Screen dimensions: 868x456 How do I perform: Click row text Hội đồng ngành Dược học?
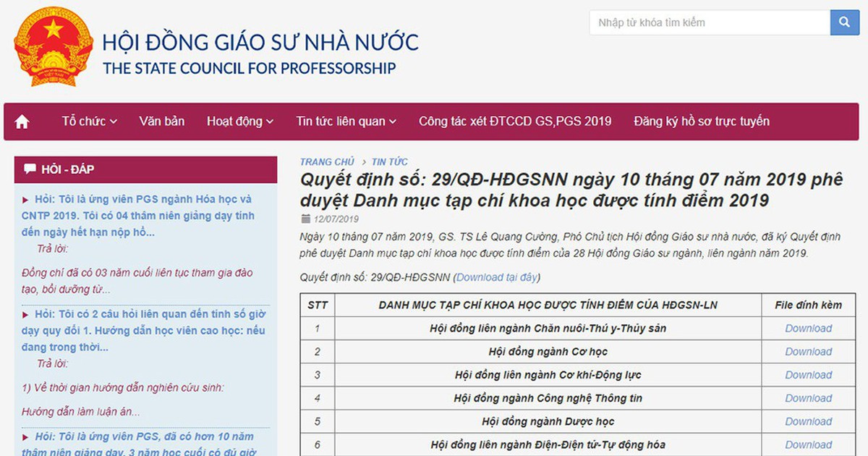pos(548,421)
